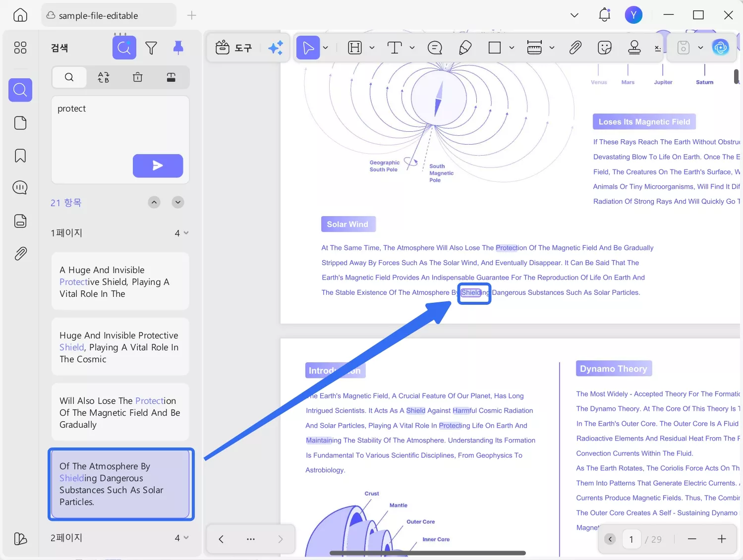Switch to the redact mode tab

(171, 77)
